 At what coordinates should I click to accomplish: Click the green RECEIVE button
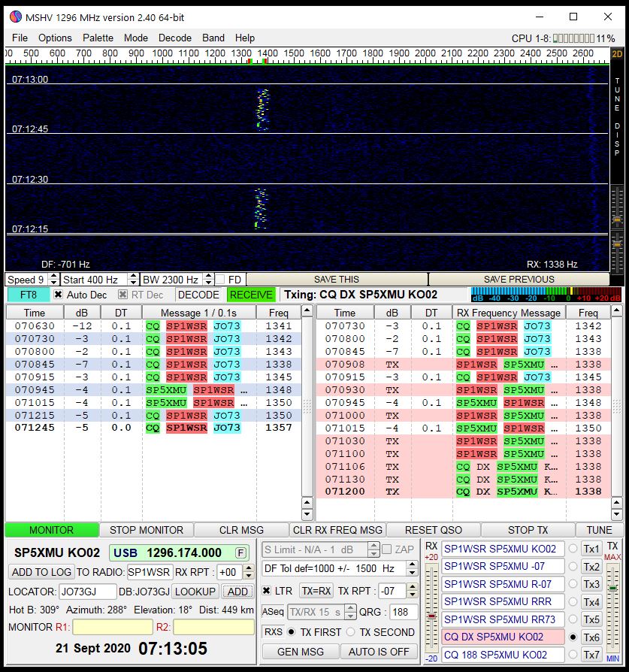251,295
